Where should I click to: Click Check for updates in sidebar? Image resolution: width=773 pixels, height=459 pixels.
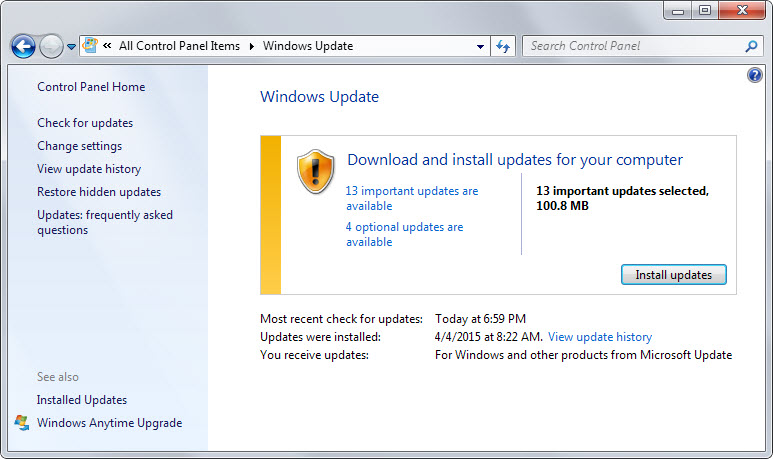pyautogui.click(x=85, y=123)
